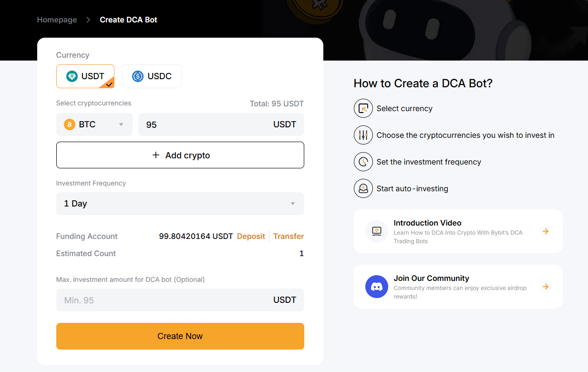The width and height of the screenshot is (588, 372).
Task: Click the Start auto-investing icon
Action: click(x=363, y=188)
